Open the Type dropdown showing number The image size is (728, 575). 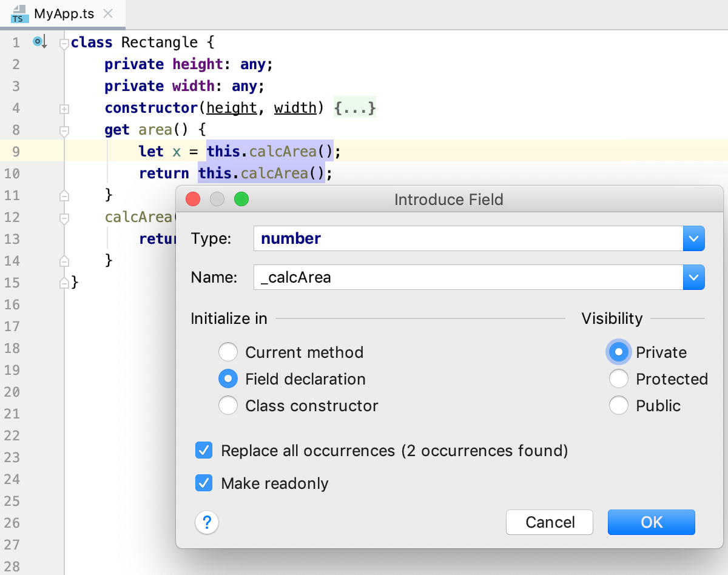coord(693,238)
